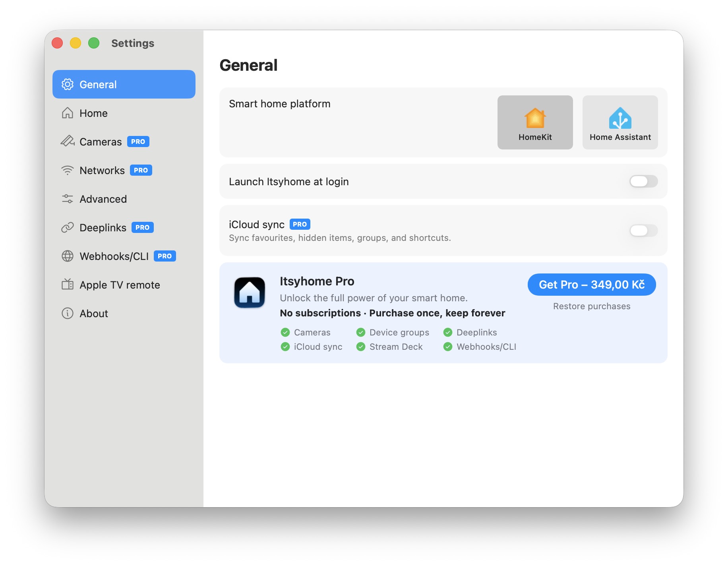Click "Unlock the full power of your smart home."
Viewport: 728px width, 566px height.
point(374,298)
